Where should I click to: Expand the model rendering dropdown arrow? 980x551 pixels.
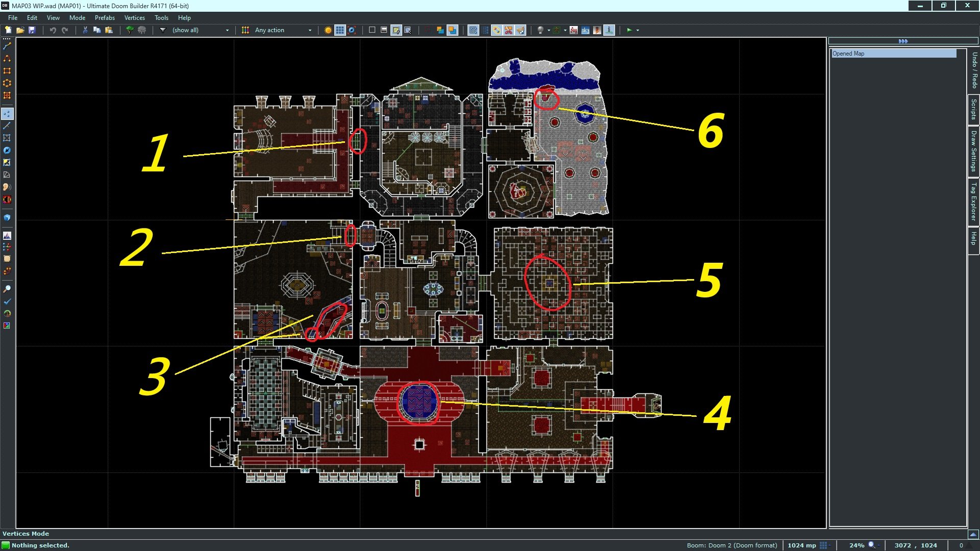point(565,30)
